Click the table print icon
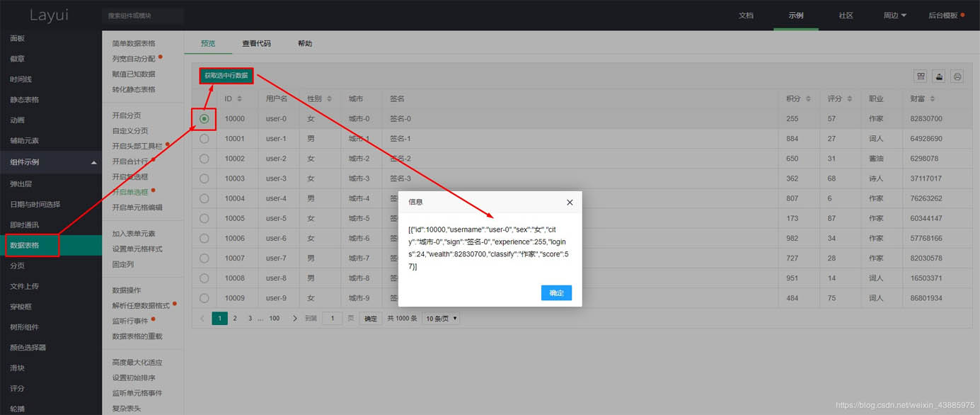Image resolution: width=980 pixels, height=415 pixels. [957, 76]
